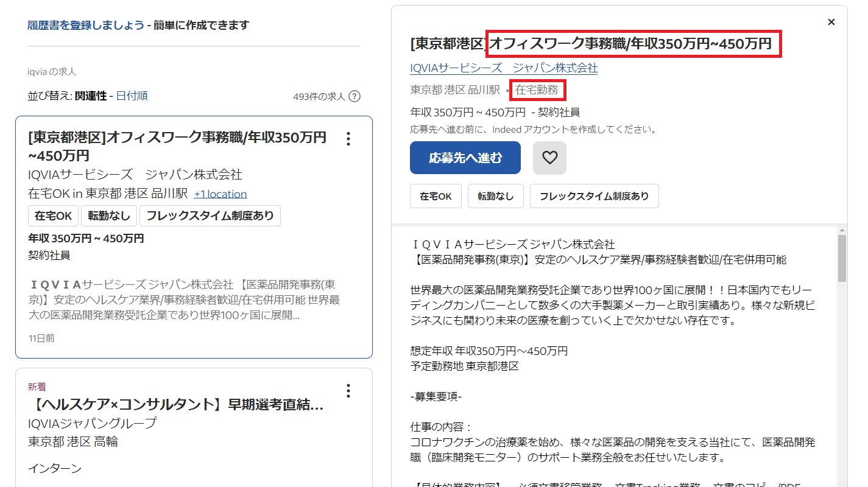Viewport: 868px width, 487px height.
Task: Save job with the heart icon
Action: (x=549, y=158)
